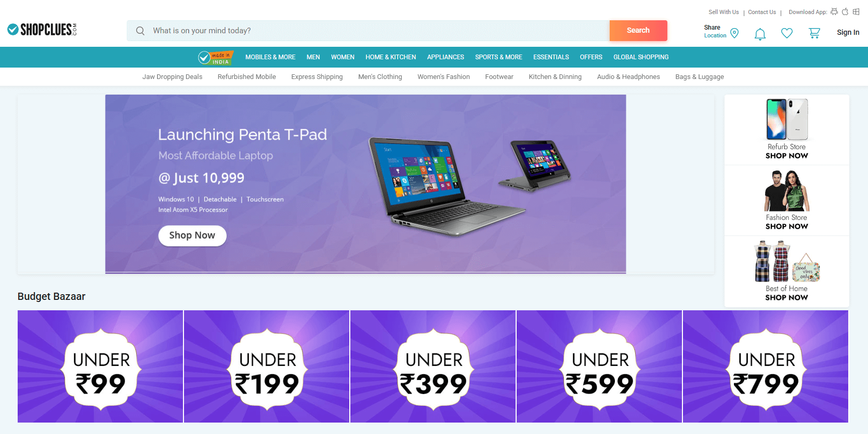This screenshot has width=868, height=434.
Task: Download the Android app icon
Action: point(834,11)
